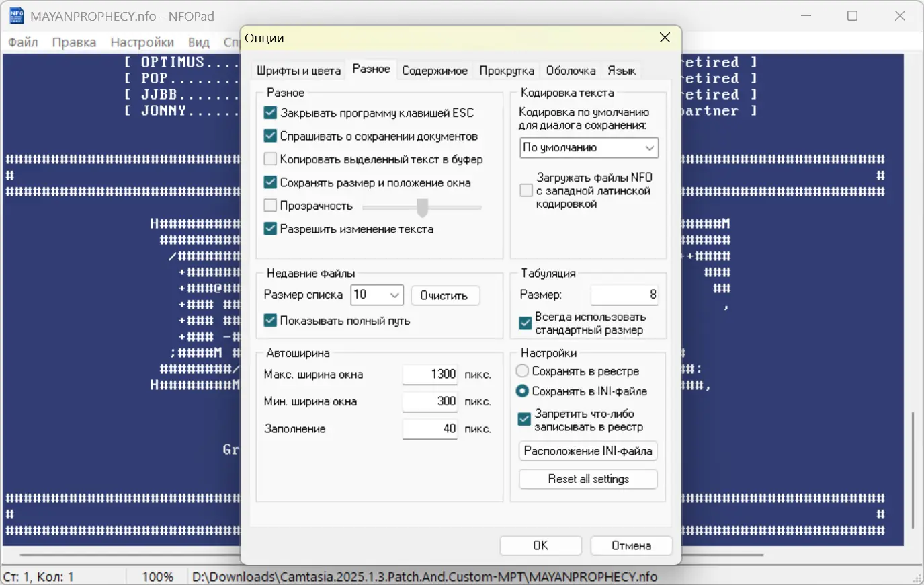Viewport: 924px width, 585px height.
Task: Click the vertical scrollbar of NFOPad window
Action: coord(912,469)
